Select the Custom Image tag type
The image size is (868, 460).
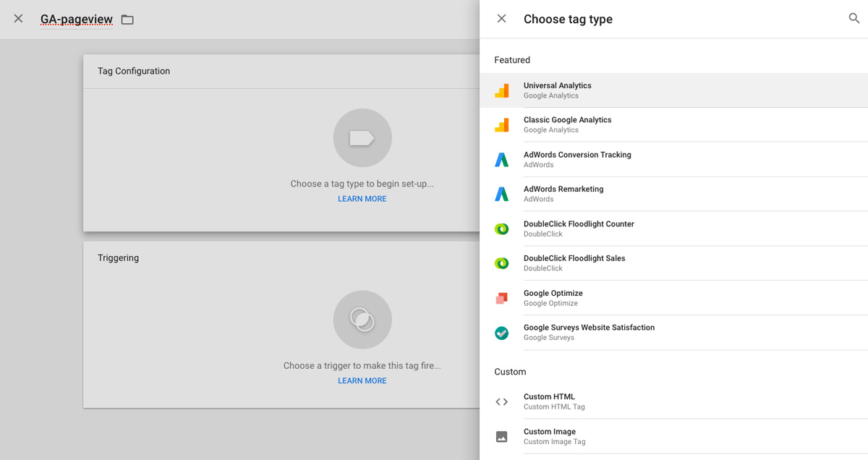673,436
